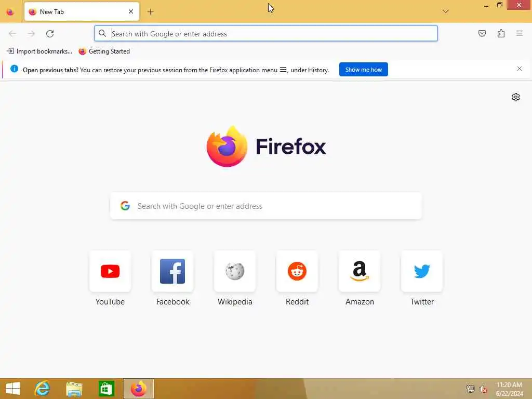The image size is (532, 399).
Task: Open Save to Pocket button
Action: 482,33
